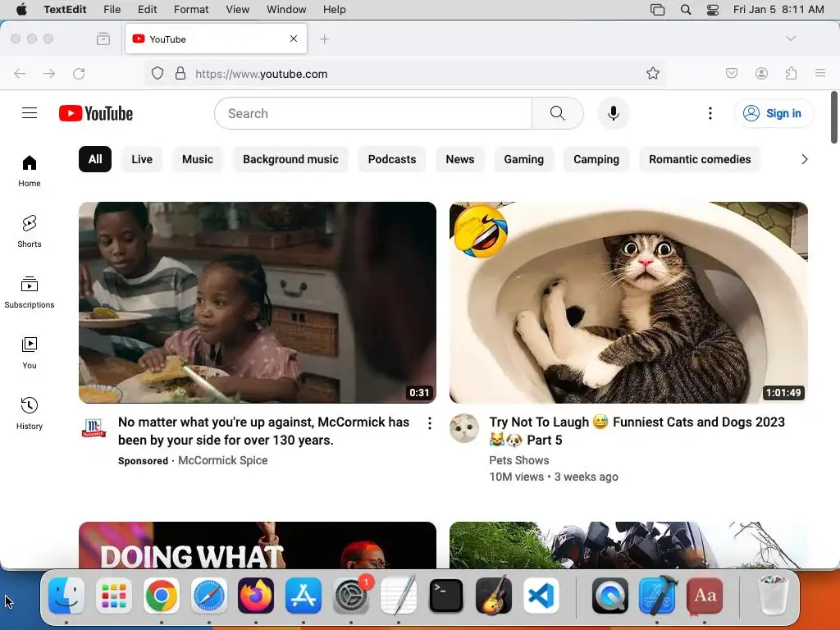
Task: Select the News chip
Action: [x=460, y=159]
